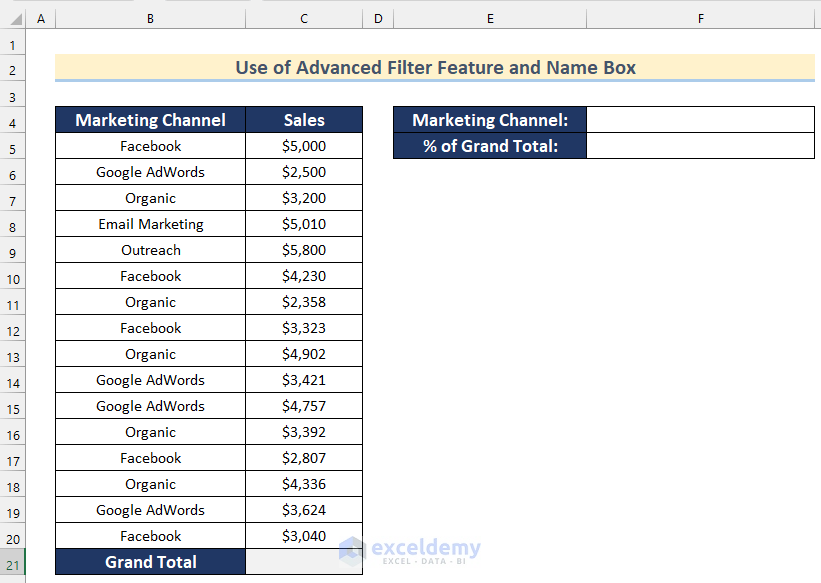Select the $5,010 sales cell
The image size is (821, 583).
pos(303,224)
